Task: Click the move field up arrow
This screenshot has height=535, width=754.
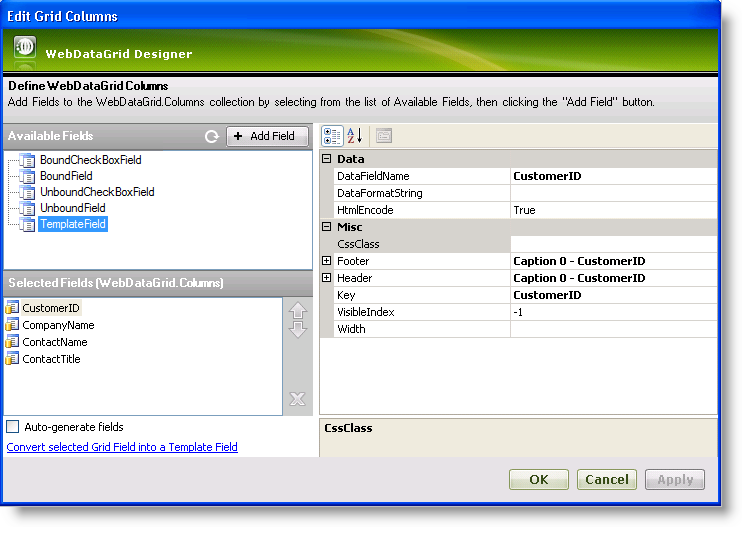Action: click(297, 311)
